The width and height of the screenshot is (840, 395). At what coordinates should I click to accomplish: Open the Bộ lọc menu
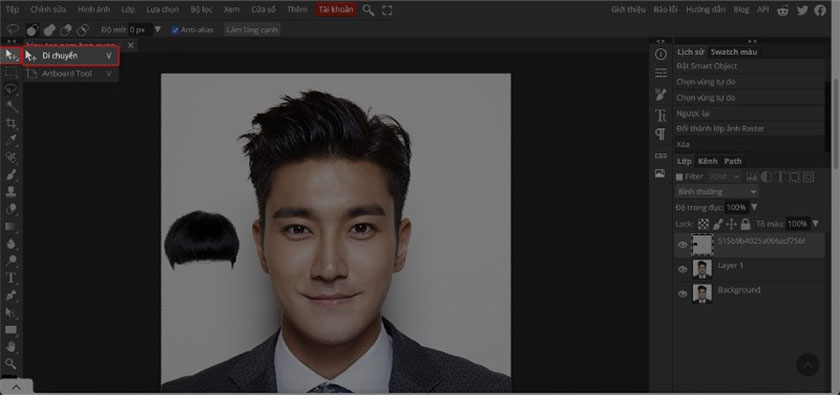(202, 10)
